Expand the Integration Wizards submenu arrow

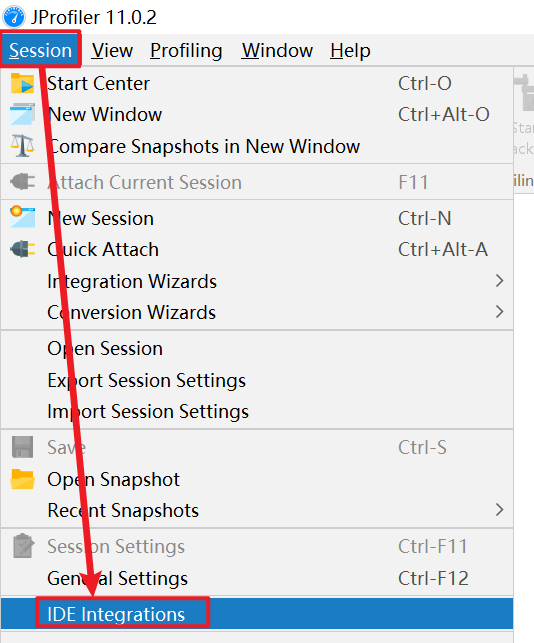point(499,281)
